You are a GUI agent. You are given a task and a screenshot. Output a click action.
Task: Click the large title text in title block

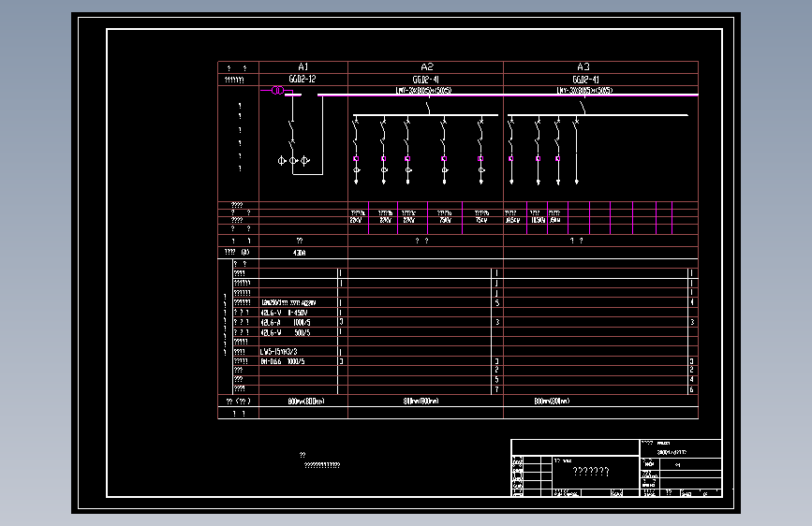coord(591,472)
